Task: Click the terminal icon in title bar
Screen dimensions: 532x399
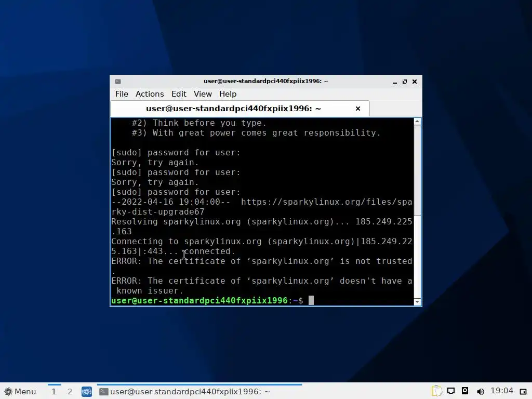Action: tap(118, 82)
